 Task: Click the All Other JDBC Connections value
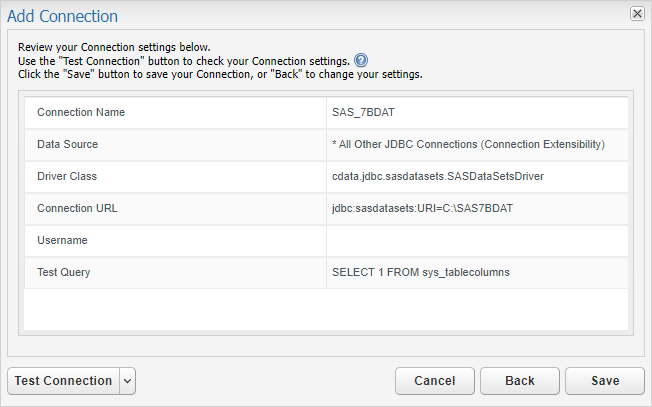pyautogui.click(x=468, y=144)
